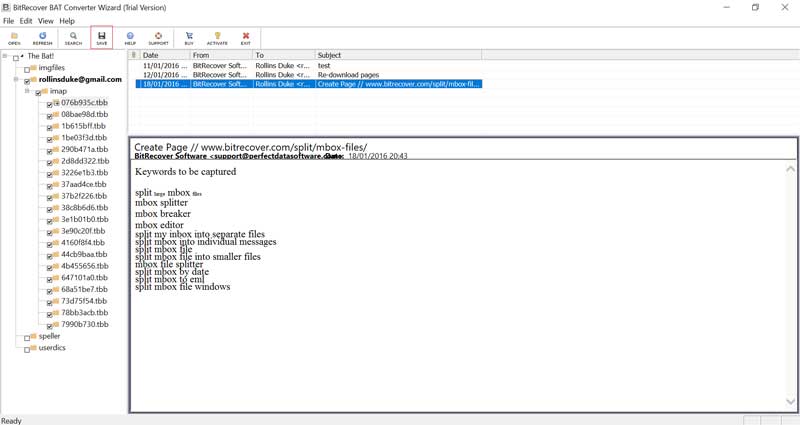Sort emails by the Date column header
800x425 pixels.
click(x=164, y=55)
